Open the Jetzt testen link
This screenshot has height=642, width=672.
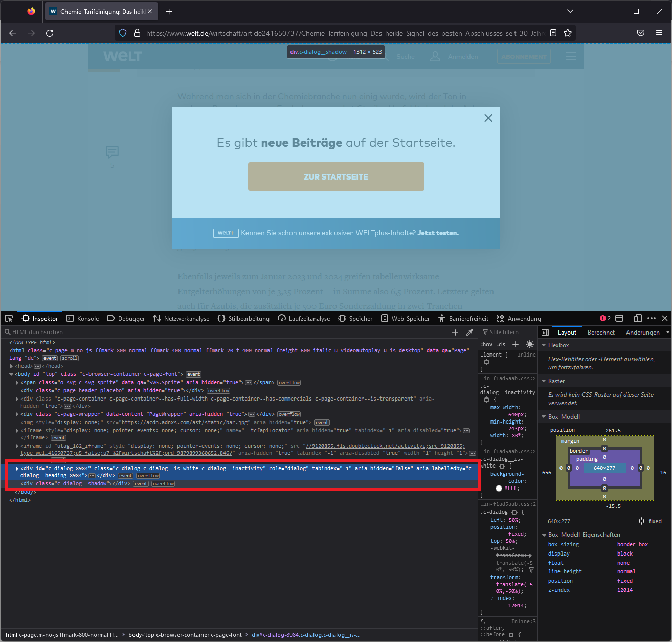click(x=438, y=233)
